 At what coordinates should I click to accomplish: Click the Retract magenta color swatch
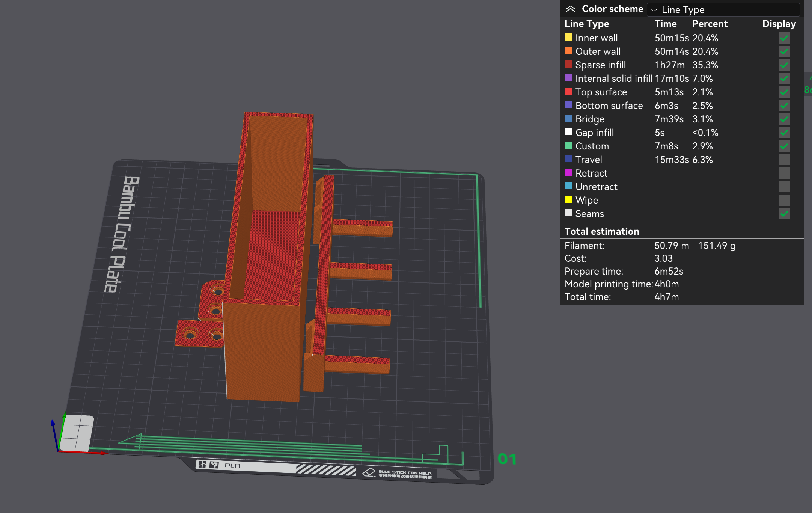[x=568, y=172]
